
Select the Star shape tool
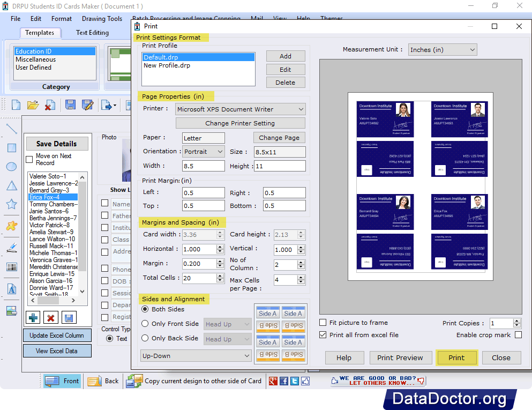[x=12, y=204]
